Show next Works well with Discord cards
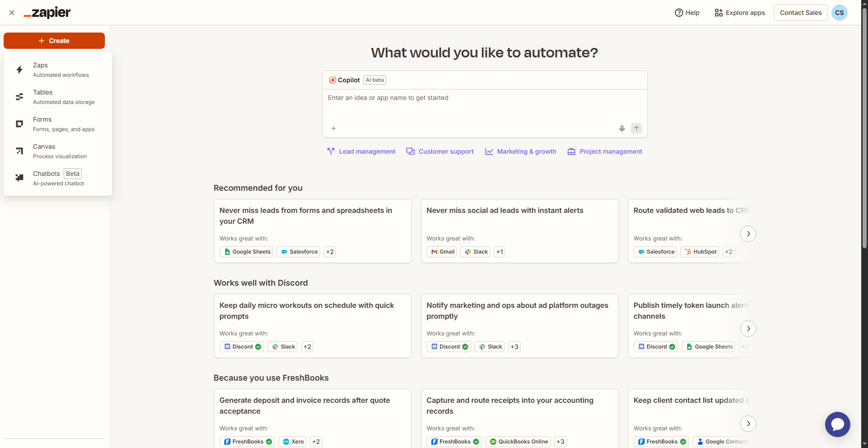The height and width of the screenshot is (448, 868). click(748, 329)
